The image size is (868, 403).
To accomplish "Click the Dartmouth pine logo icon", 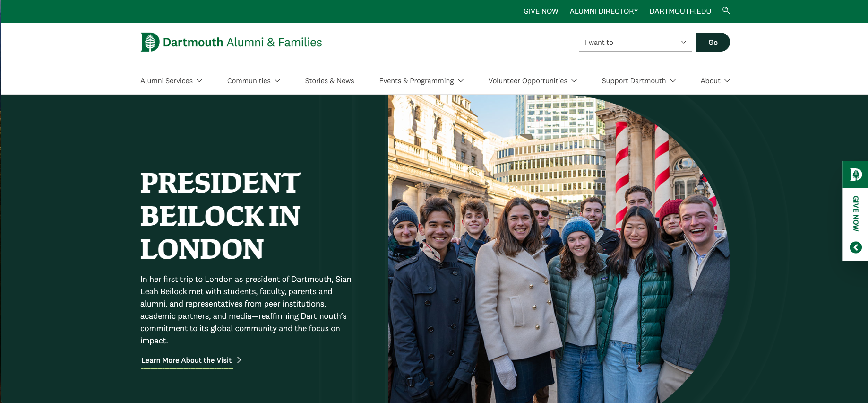I will tap(150, 42).
